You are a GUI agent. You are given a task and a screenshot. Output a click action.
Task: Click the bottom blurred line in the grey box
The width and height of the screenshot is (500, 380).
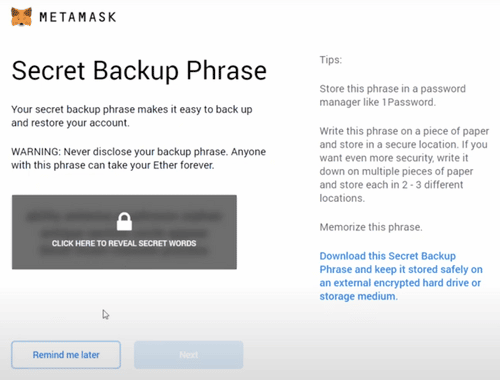coord(124,252)
